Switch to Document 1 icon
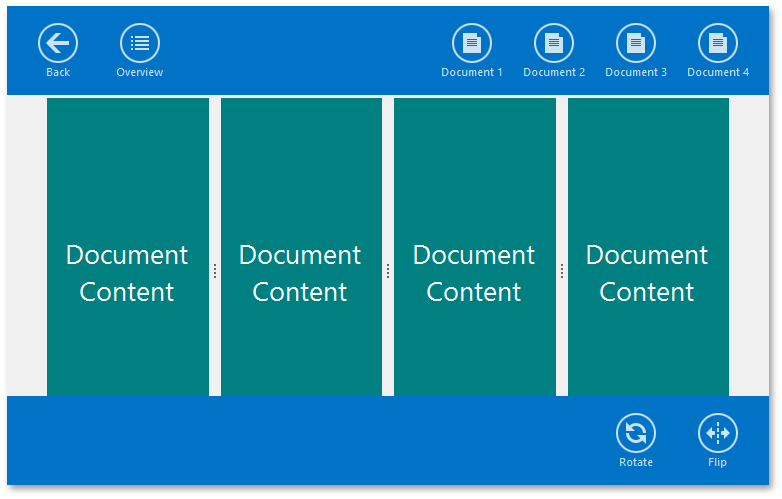 472,43
